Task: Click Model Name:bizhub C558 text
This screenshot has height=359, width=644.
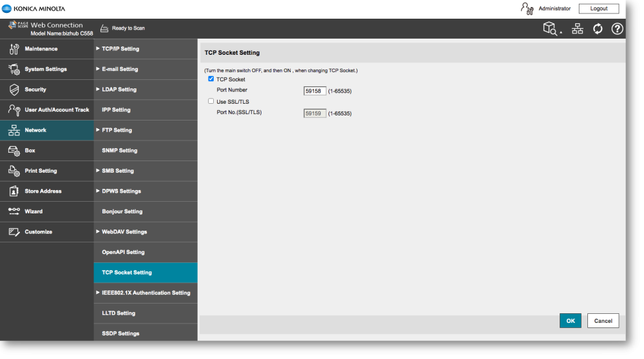Action: coord(62,34)
